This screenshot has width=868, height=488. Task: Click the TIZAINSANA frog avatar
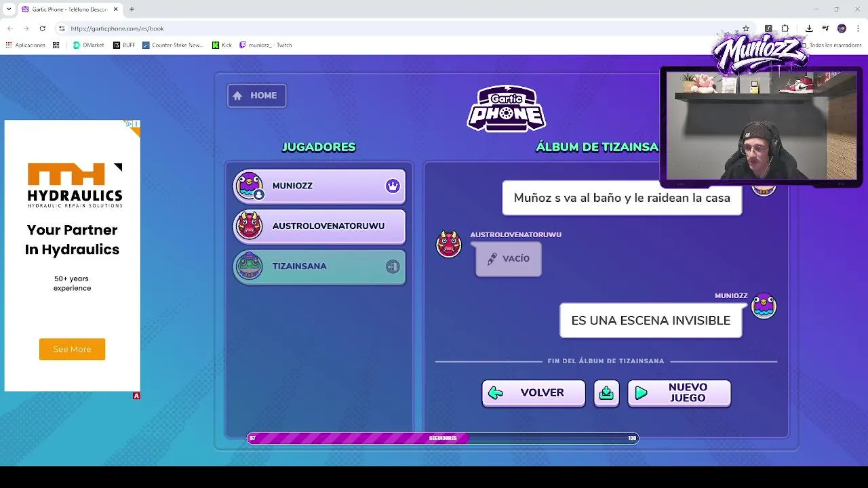(x=249, y=266)
